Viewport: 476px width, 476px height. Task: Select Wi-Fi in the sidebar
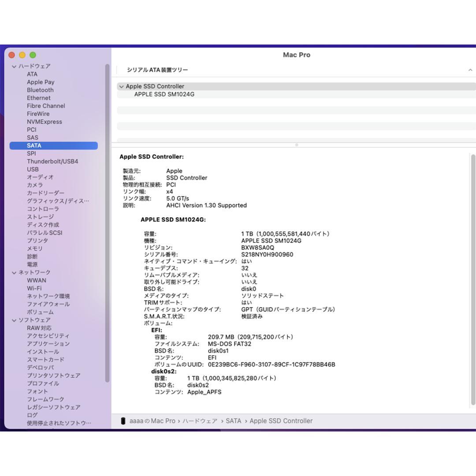click(34, 288)
